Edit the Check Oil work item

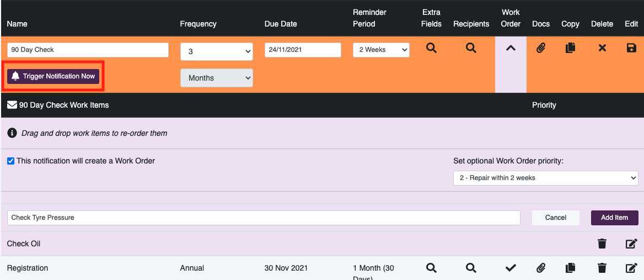pos(631,244)
